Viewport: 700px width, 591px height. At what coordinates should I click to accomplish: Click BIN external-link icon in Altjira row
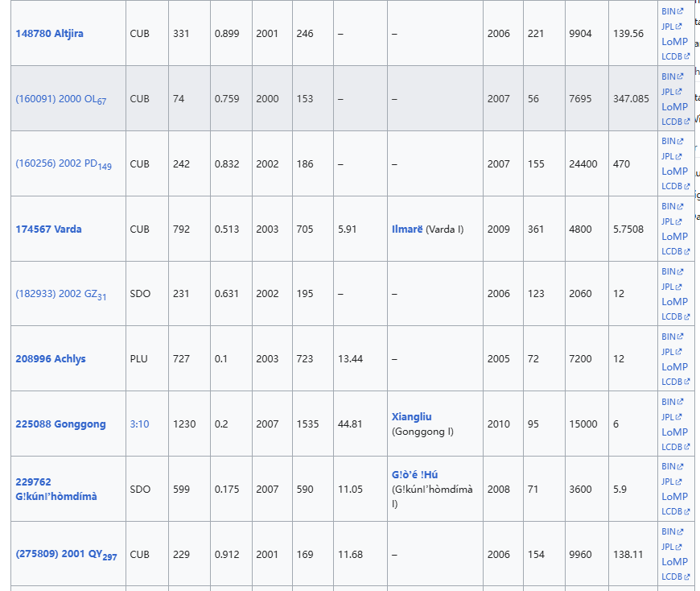pos(679,11)
